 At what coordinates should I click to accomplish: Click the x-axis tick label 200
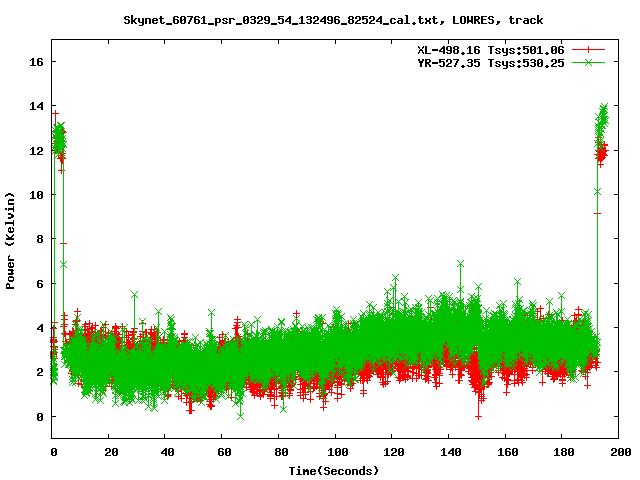point(620,452)
